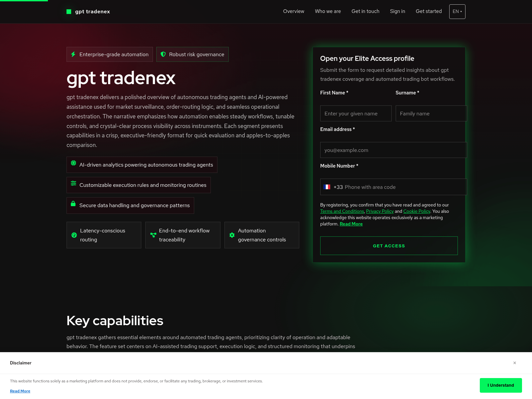Click the green square gpt tradenex logo icon
532x399 pixels.
tap(69, 12)
